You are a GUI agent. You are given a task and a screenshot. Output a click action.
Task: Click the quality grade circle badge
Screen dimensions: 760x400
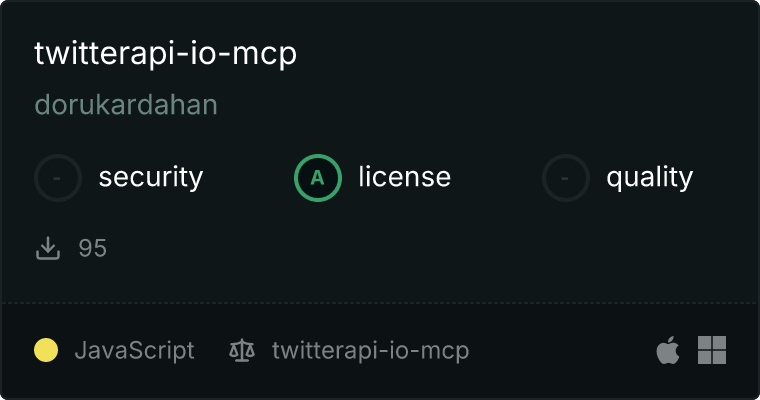[566, 178]
